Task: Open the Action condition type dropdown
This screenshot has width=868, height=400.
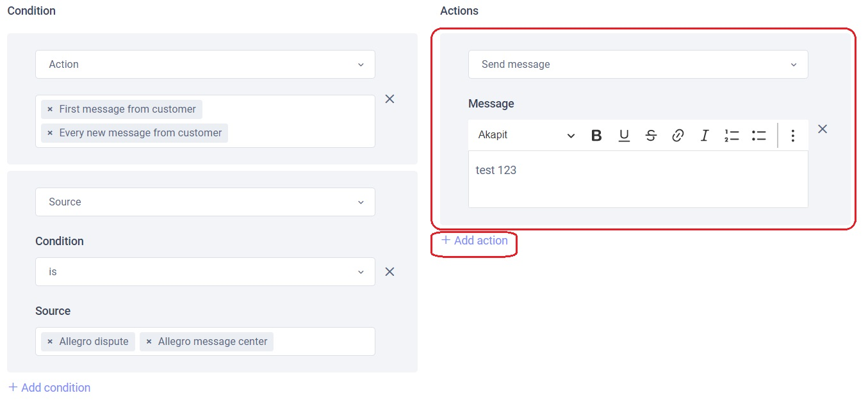Action: 205,65
